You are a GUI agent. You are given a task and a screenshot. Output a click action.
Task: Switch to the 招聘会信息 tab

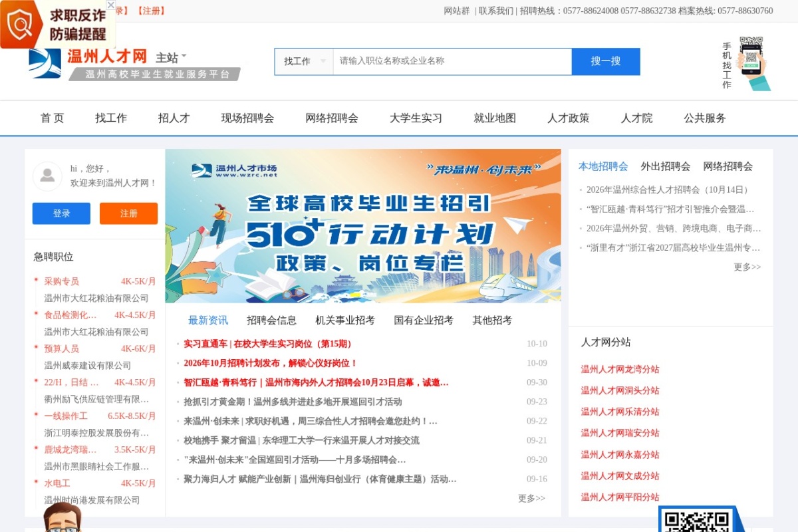click(271, 321)
